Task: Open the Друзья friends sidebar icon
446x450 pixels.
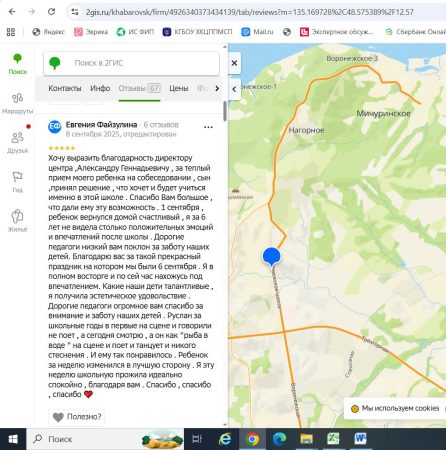Action: [17, 142]
